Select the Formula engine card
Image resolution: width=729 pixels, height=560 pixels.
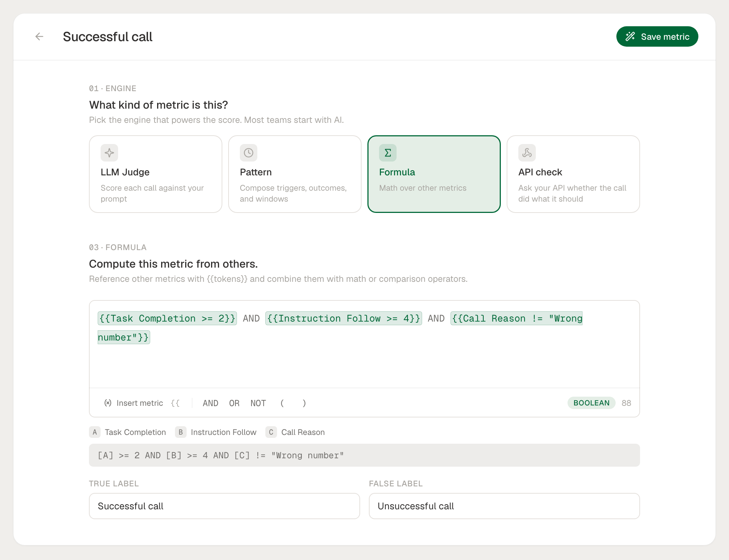(434, 174)
